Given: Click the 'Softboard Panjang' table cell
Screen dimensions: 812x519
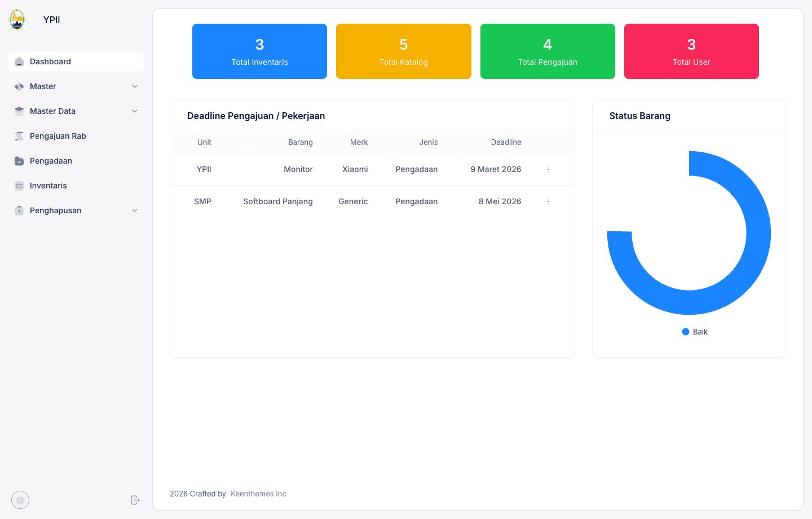Looking at the screenshot, I should point(278,201).
